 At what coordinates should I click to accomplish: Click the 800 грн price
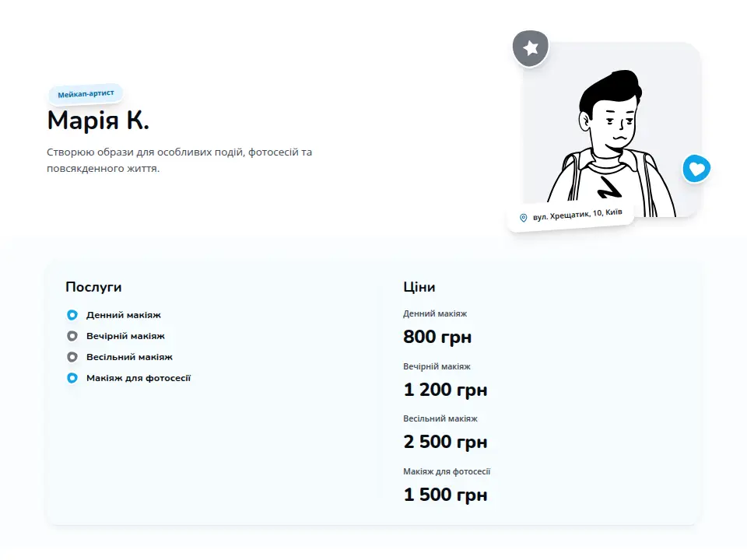coord(437,337)
